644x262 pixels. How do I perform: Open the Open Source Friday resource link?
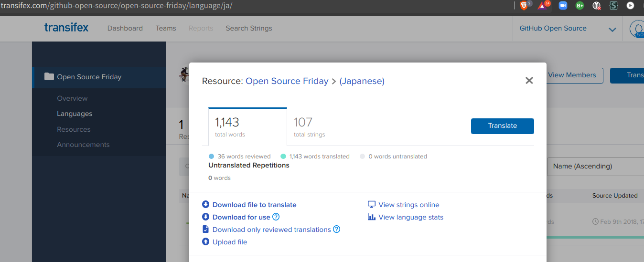point(287,81)
